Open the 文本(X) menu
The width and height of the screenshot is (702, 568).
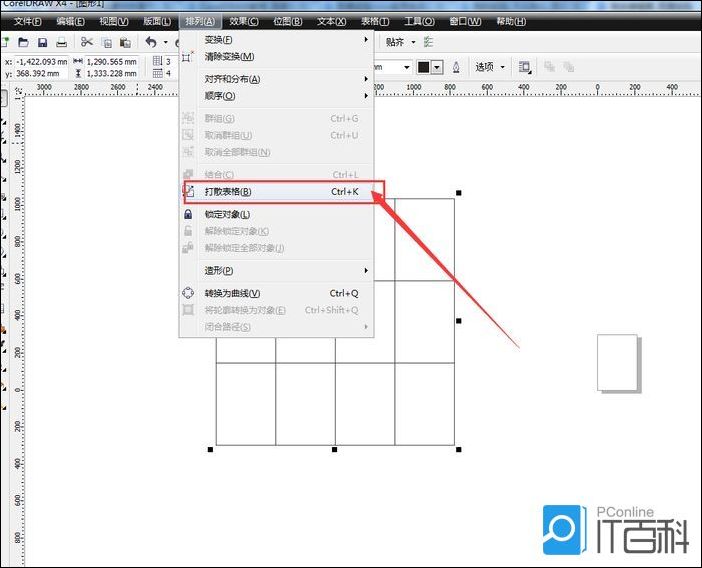point(332,21)
